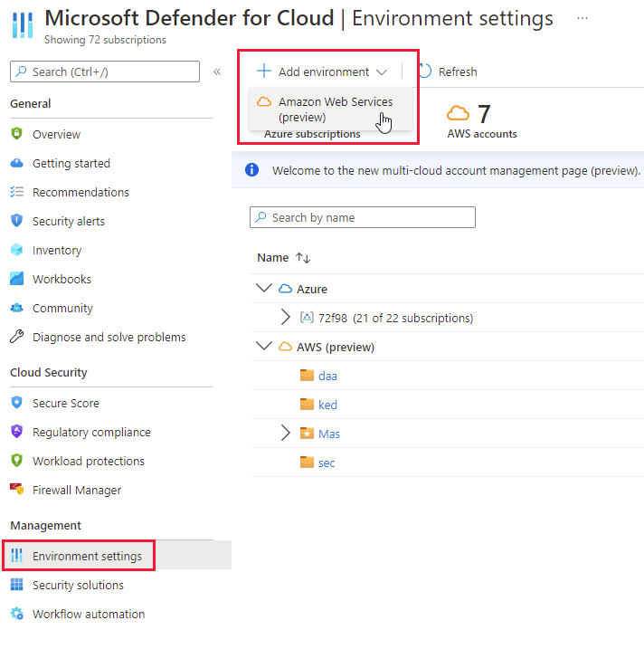644x649 pixels.
Task: Collapse the Azure tree group
Action: pyautogui.click(x=264, y=288)
